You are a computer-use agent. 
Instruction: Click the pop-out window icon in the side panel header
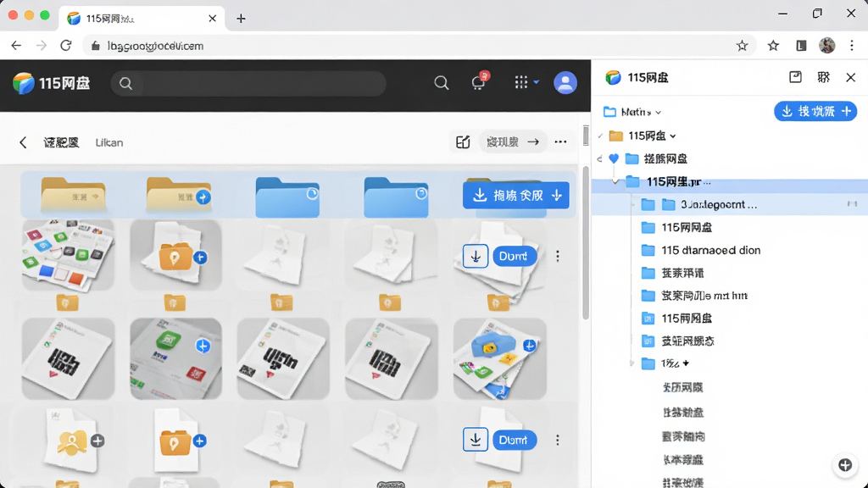point(795,77)
